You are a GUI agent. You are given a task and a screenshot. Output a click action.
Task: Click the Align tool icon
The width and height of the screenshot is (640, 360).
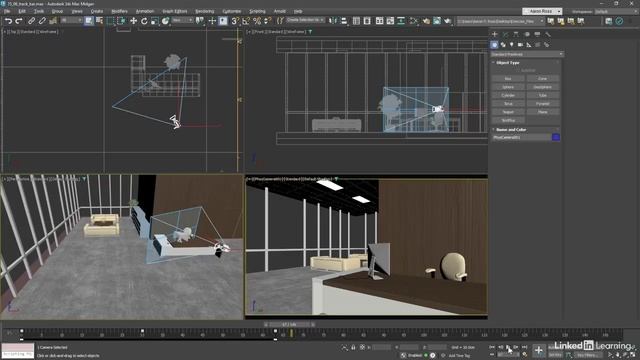344,21
